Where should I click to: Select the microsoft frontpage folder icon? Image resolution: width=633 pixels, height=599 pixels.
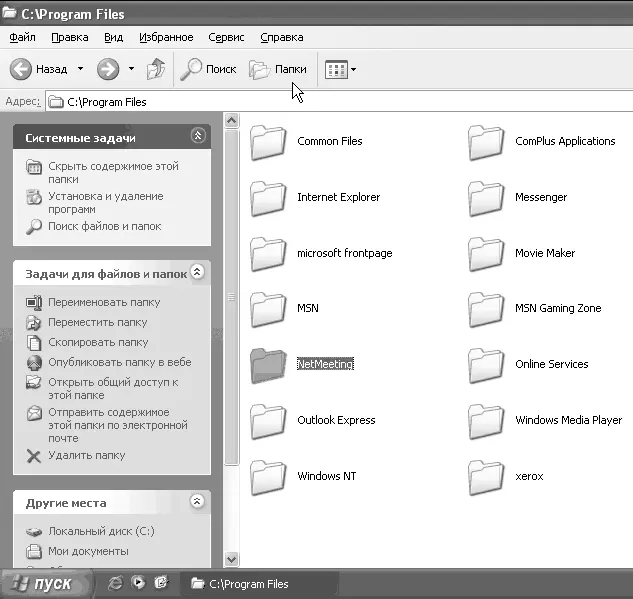268,254
